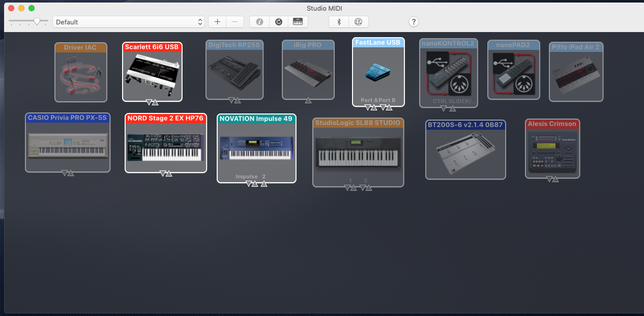Select the nanoPAD2 device
This screenshot has height=316, width=644.
click(514, 69)
